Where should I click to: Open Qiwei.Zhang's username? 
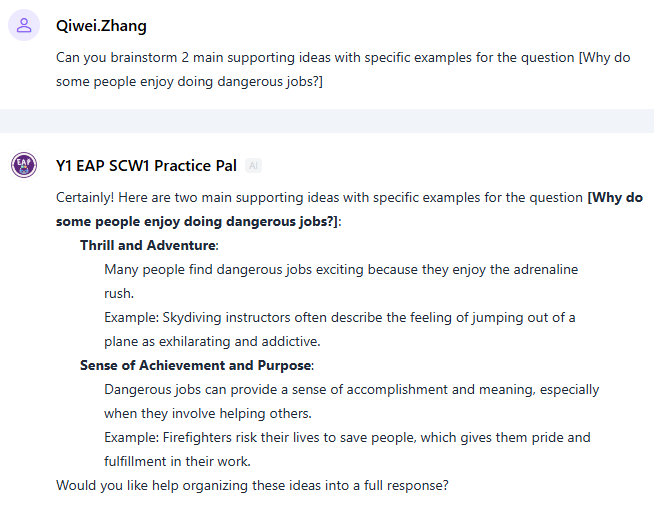[x=101, y=26]
